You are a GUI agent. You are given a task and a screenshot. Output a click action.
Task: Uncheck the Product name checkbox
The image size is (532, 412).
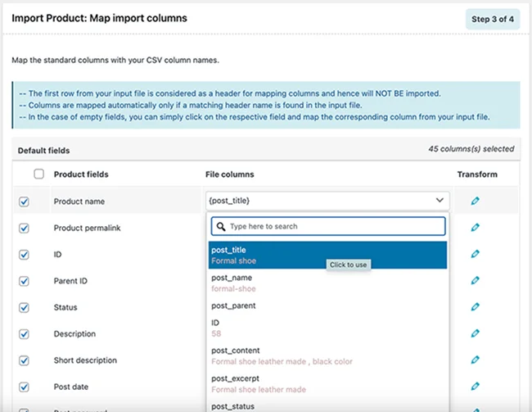click(x=24, y=201)
